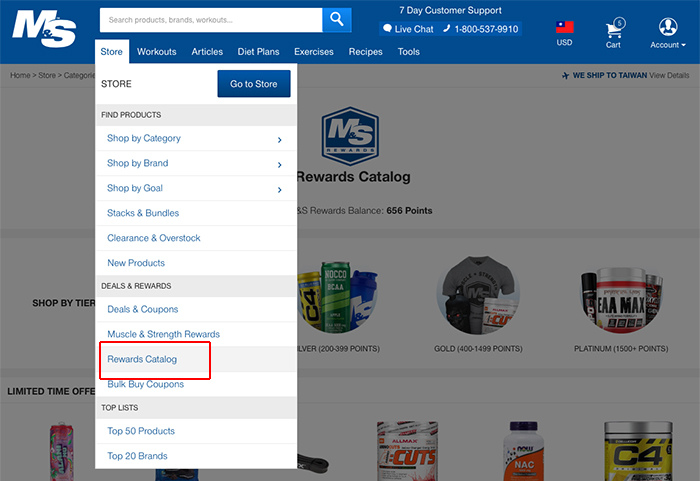Focus the product search field
700x481 pixels.
(x=211, y=20)
